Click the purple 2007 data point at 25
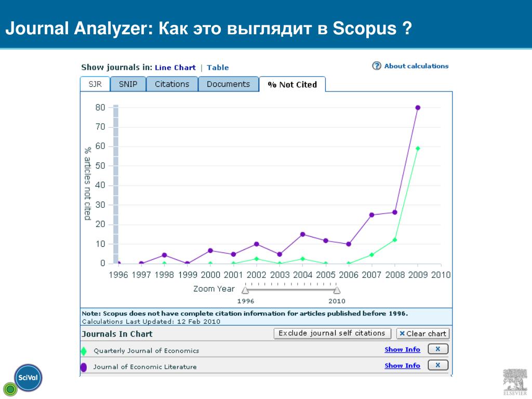Screen dimensions: 532x399 tap(371, 215)
